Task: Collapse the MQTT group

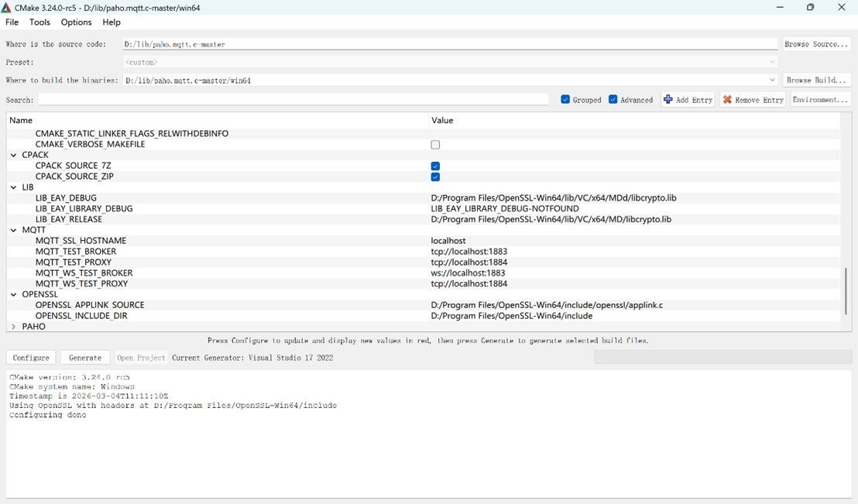Action: (x=14, y=230)
